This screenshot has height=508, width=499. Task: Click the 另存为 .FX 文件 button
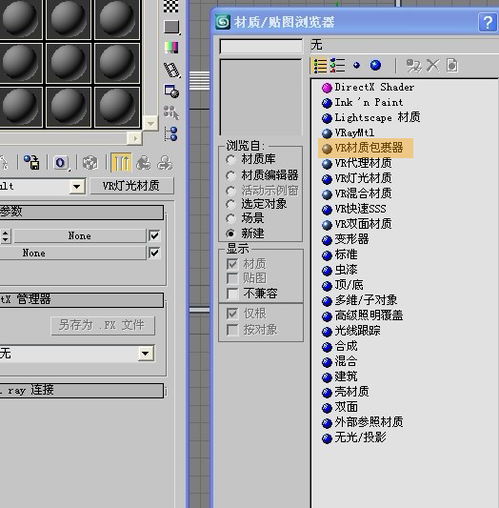click(103, 325)
